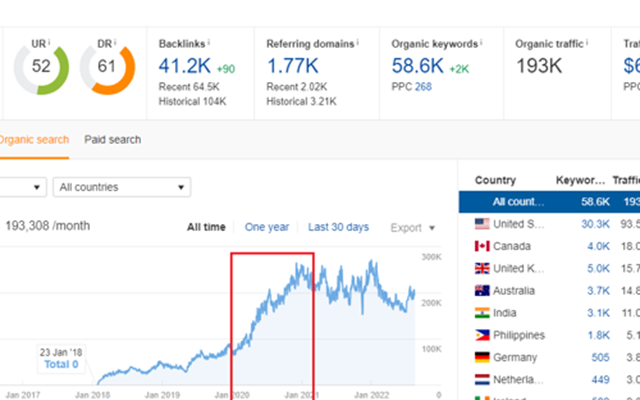Expand the Export dropdown
The height and width of the screenshot is (400, 640).
pos(413,228)
